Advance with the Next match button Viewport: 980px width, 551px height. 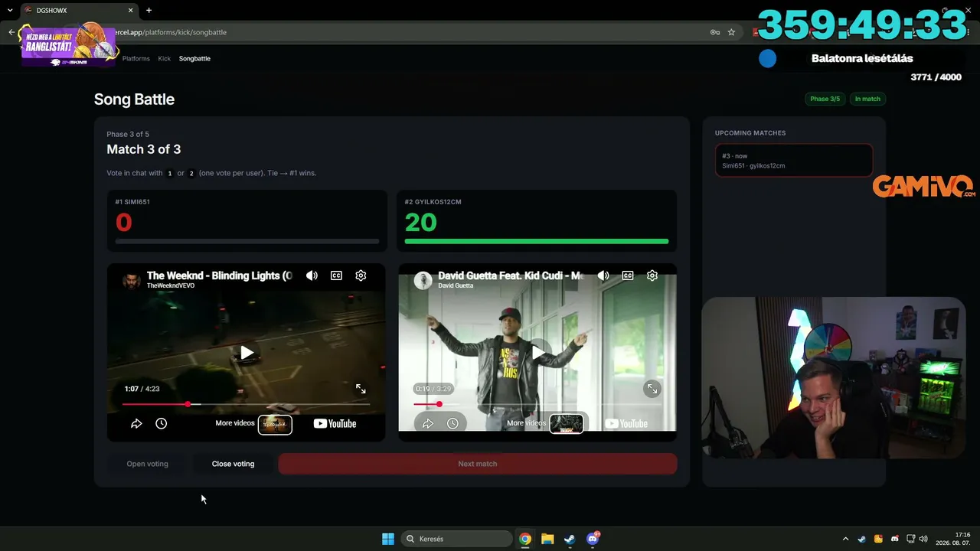[478, 464]
